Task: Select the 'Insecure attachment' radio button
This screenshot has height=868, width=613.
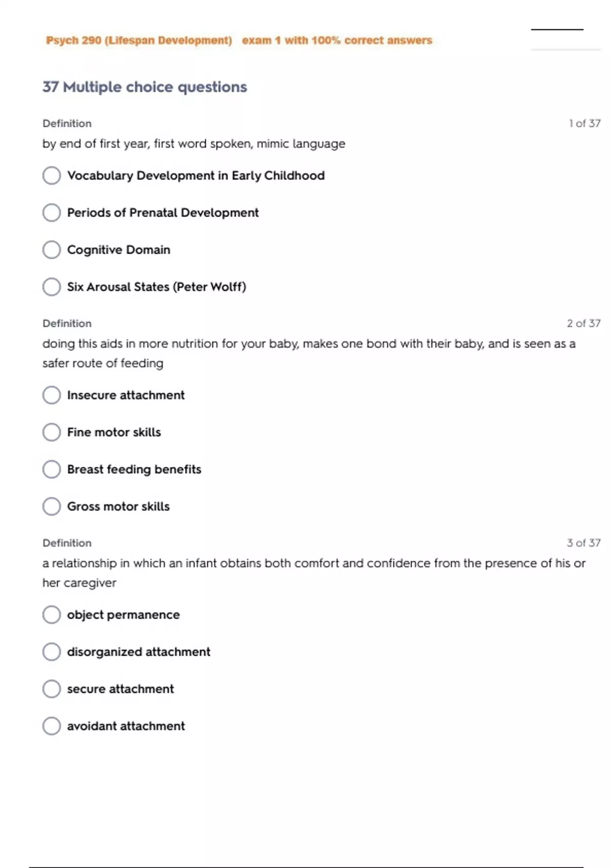Action: [x=52, y=395]
